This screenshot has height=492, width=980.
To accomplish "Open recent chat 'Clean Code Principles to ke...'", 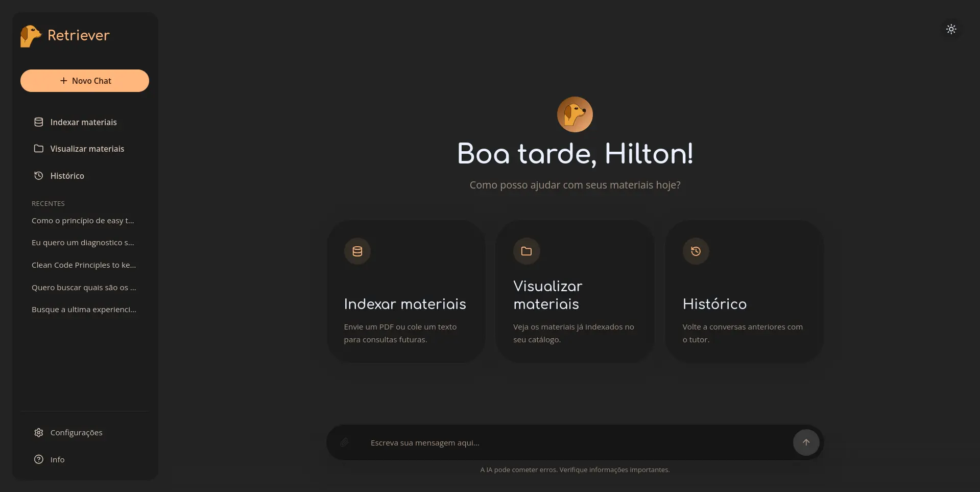I will pos(84,265).
